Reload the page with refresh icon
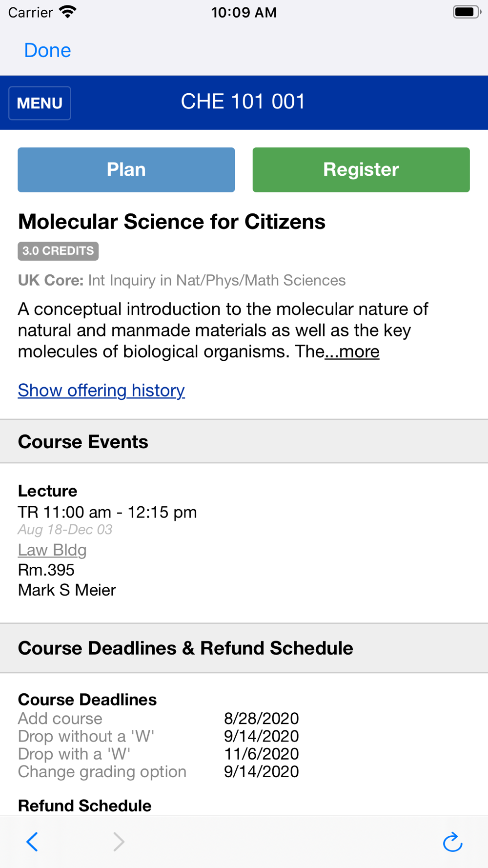The image size is (488, 868). (452, 842)
